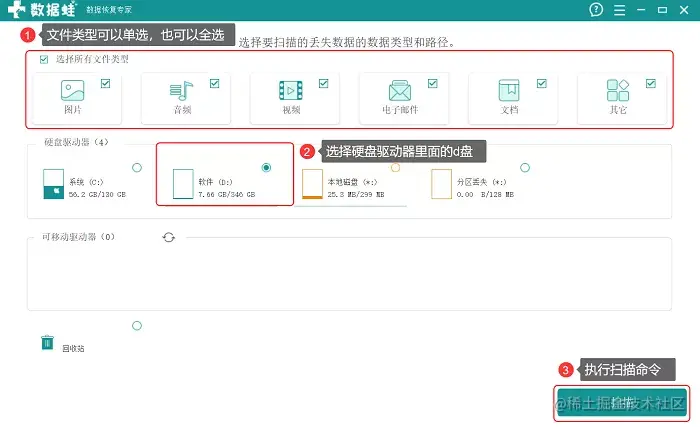This screenshot has width=700, height=427.
Task: Click the 软件 (D:) drive icon
Action: point(183,184)
